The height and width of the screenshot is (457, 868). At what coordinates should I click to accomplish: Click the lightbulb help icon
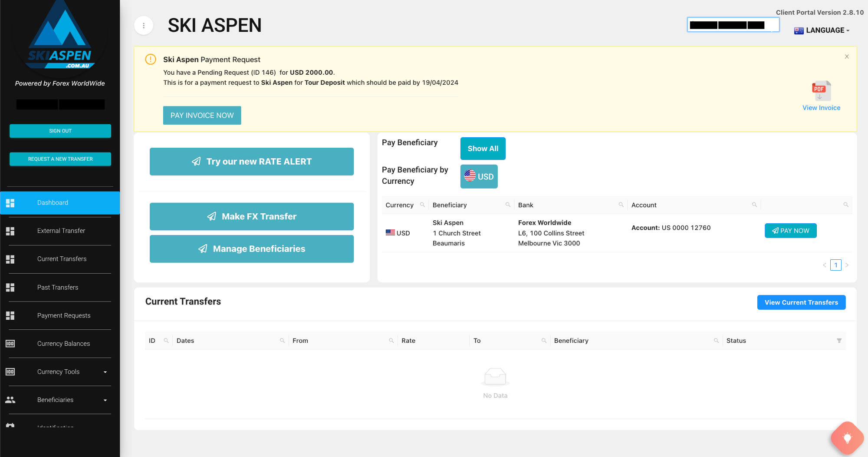[x=847, y=438]
